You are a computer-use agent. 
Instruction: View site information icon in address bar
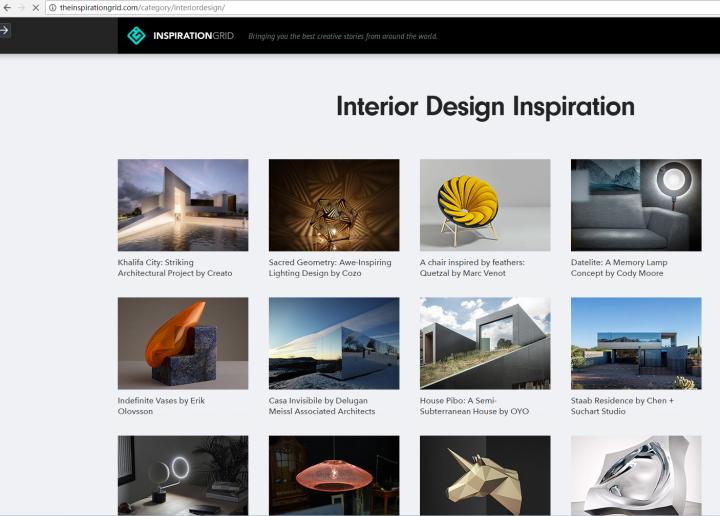pyautogui.click(x=52, y=7)
